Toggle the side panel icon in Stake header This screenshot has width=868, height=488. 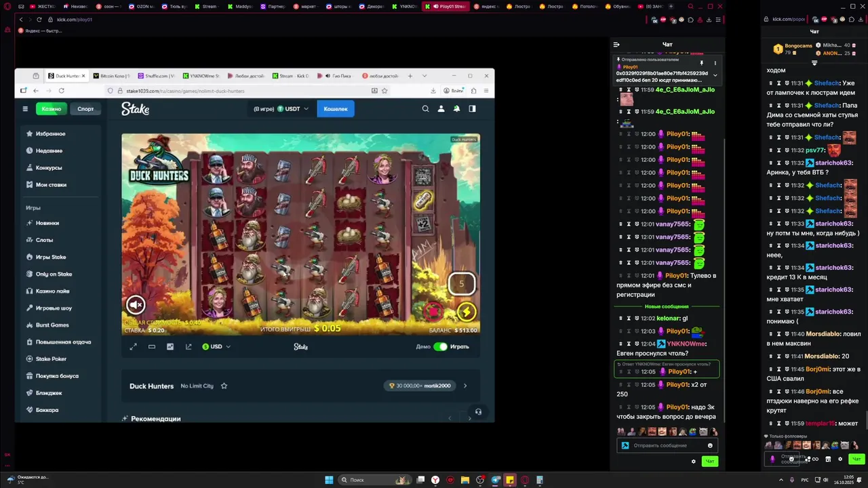coord(472,108)
